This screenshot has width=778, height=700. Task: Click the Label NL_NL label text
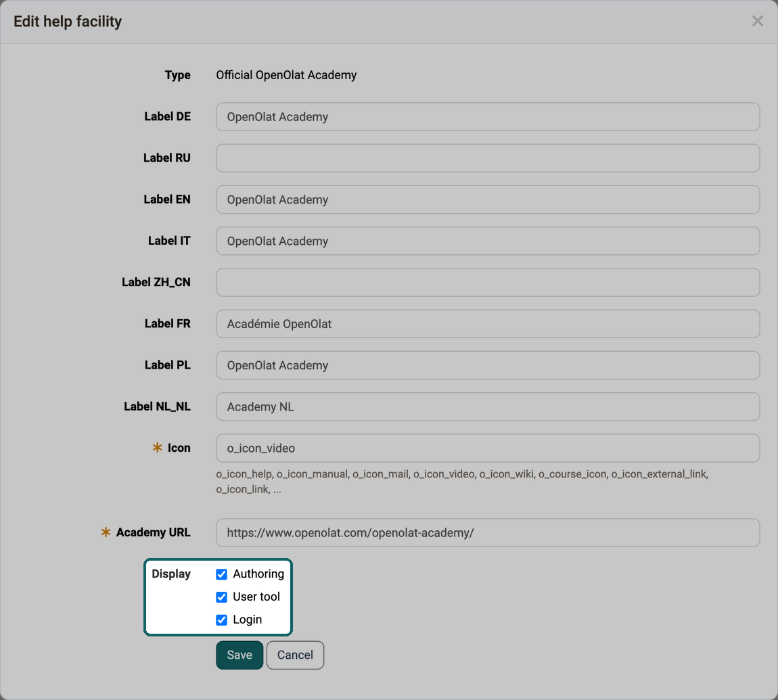[157, 406]
